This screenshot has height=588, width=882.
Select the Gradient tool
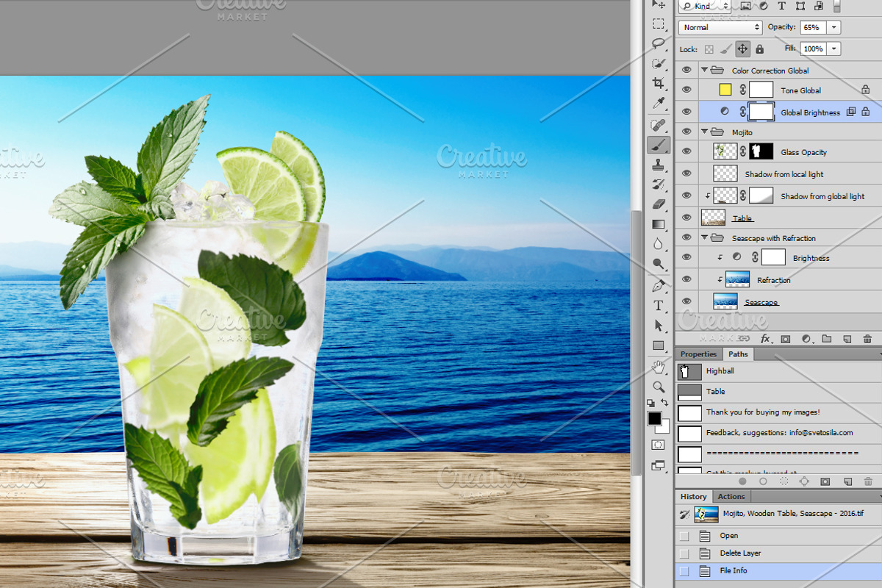point(659,224)
